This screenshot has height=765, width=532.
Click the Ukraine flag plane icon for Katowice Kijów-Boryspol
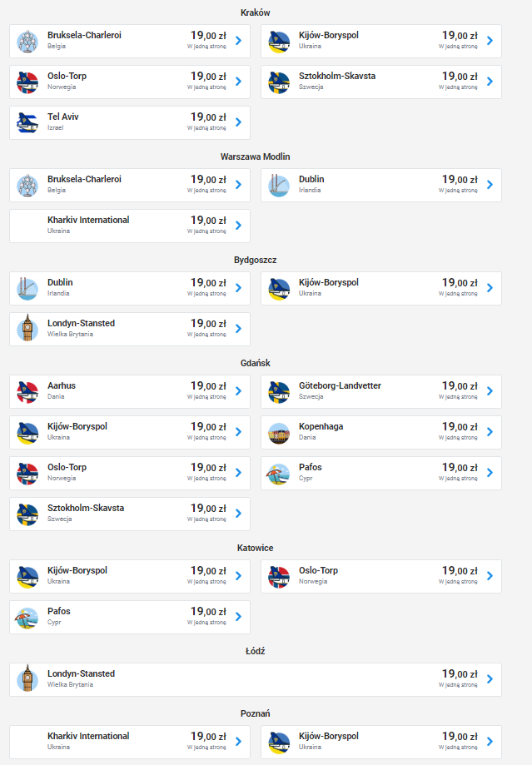(27, 577)
